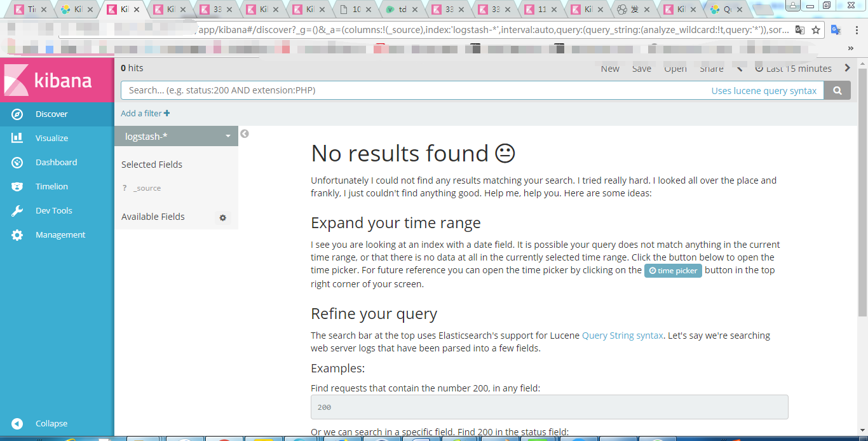868x441 pixels.
Task: Click the Refine your query heading
Action: (374, 314)
